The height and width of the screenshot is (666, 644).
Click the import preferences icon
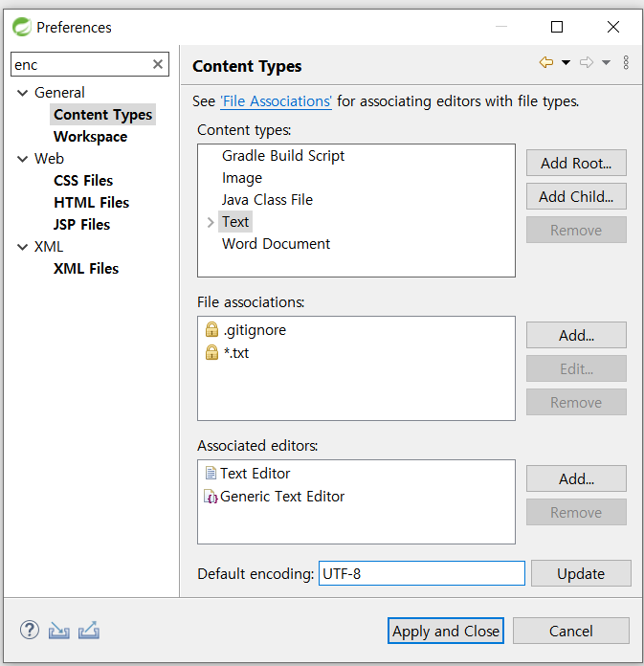59,631
